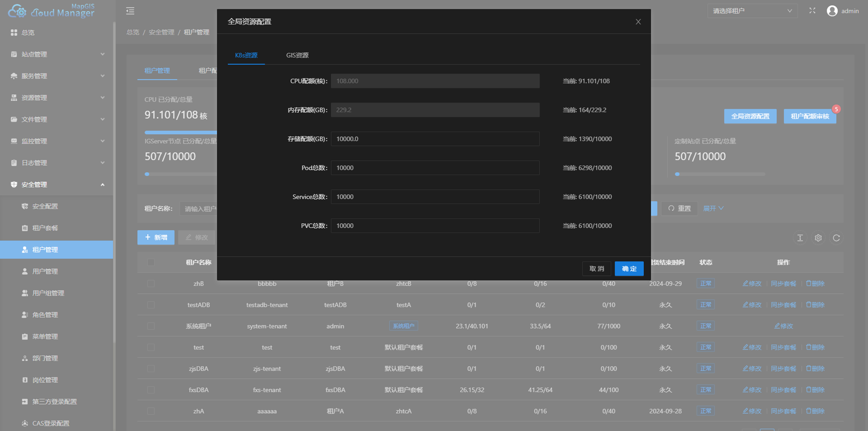The height and width of the screenshot is (431, 868).
Task: Open table column settings gear icon
Action: (818, 238)
